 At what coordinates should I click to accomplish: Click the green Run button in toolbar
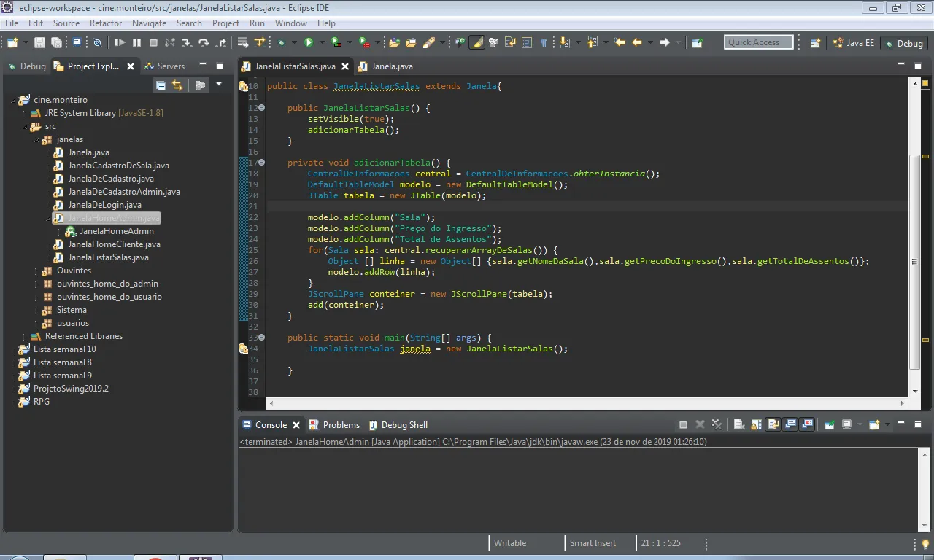click(309, 43)
